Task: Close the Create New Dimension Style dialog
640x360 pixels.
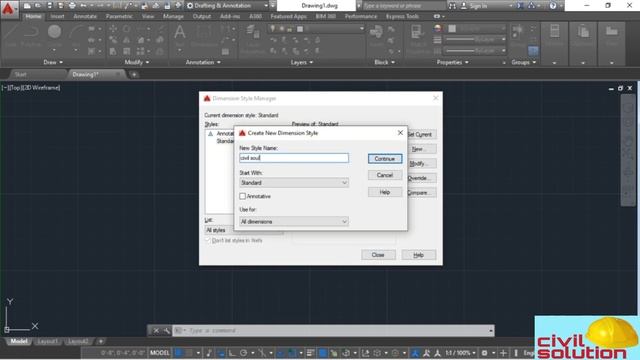Action: 400,133
